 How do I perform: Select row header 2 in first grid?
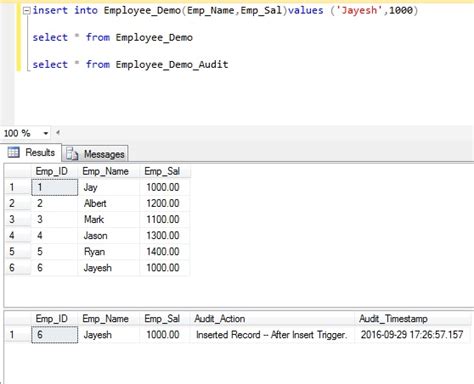18,203
